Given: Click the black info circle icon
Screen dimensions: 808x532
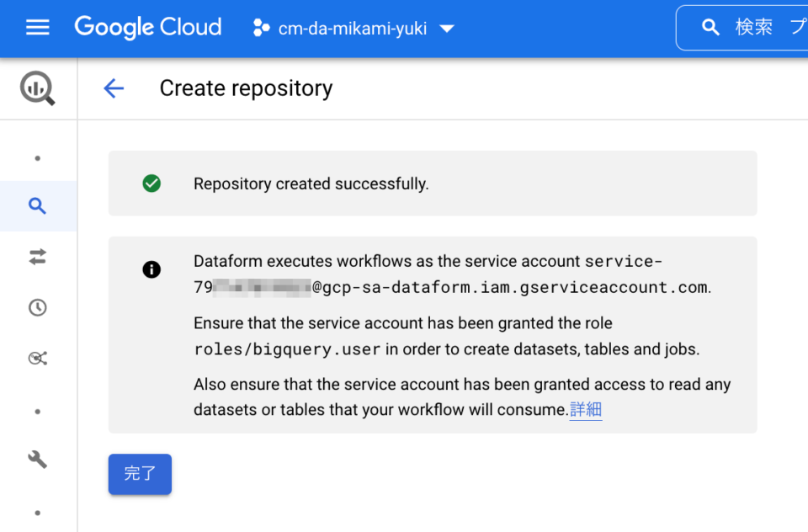Looking at the screenshot, I should click(x=151, y=269).
